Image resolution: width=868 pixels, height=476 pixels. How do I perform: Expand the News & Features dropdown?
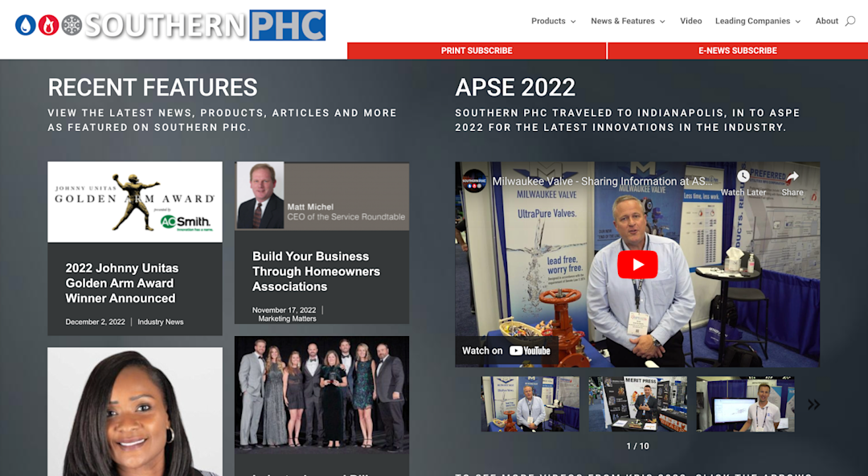(628, 21)
